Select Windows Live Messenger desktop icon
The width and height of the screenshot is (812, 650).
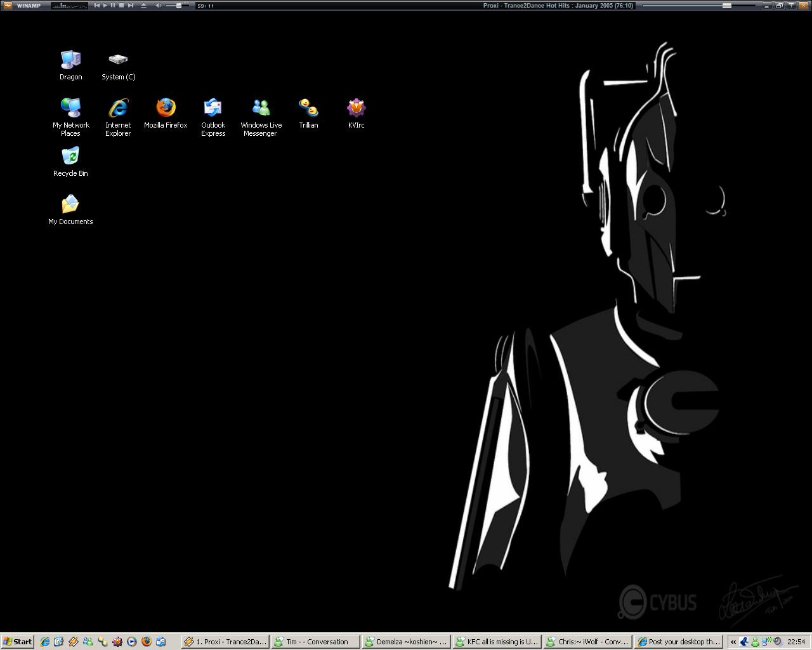click(261, 117)
